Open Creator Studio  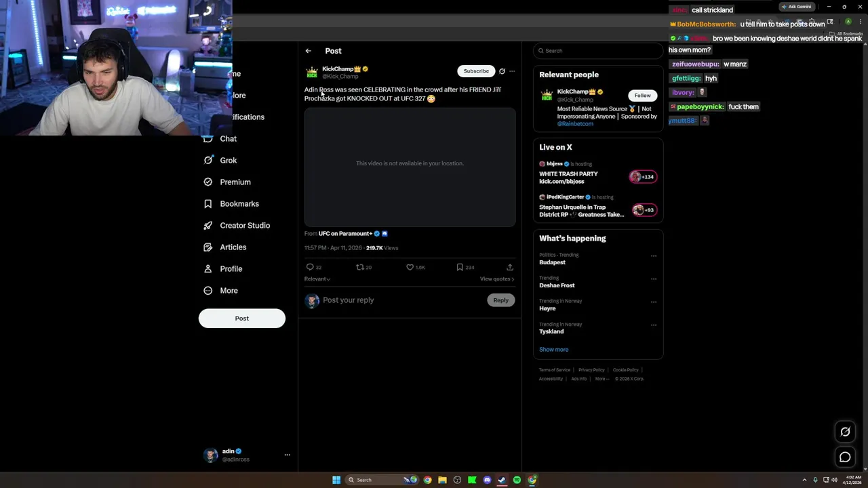[245, 225]
